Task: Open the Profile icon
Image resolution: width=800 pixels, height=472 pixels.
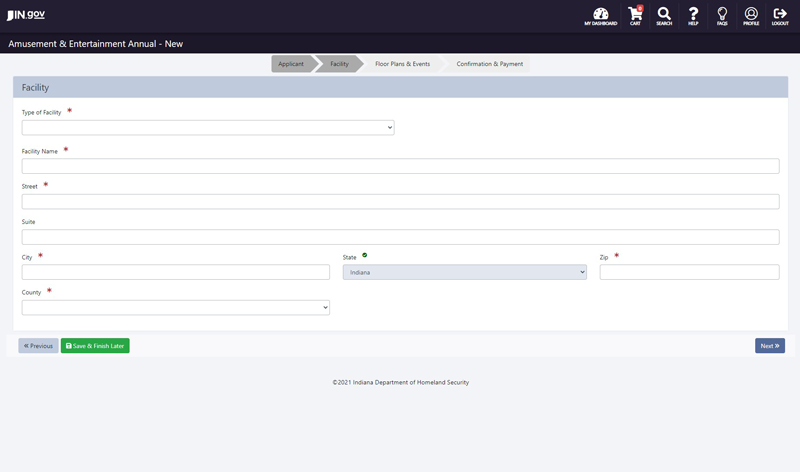Action: 751,16
